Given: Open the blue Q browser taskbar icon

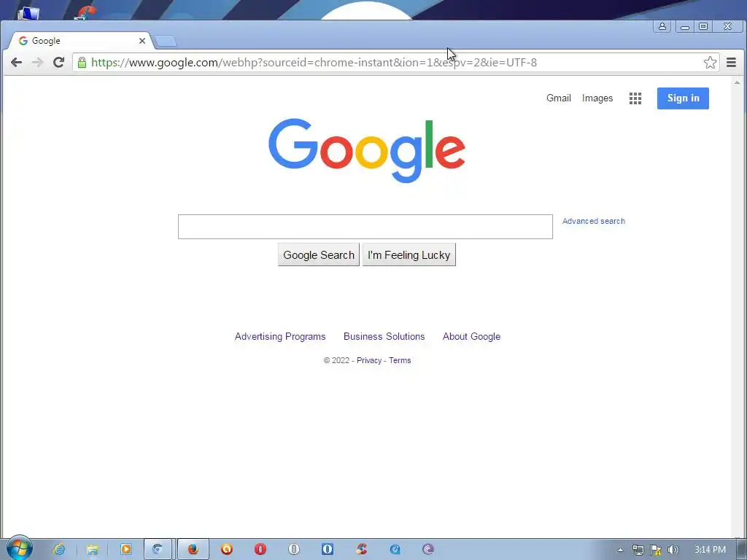Looking at the screenshot, I should 395,550.
